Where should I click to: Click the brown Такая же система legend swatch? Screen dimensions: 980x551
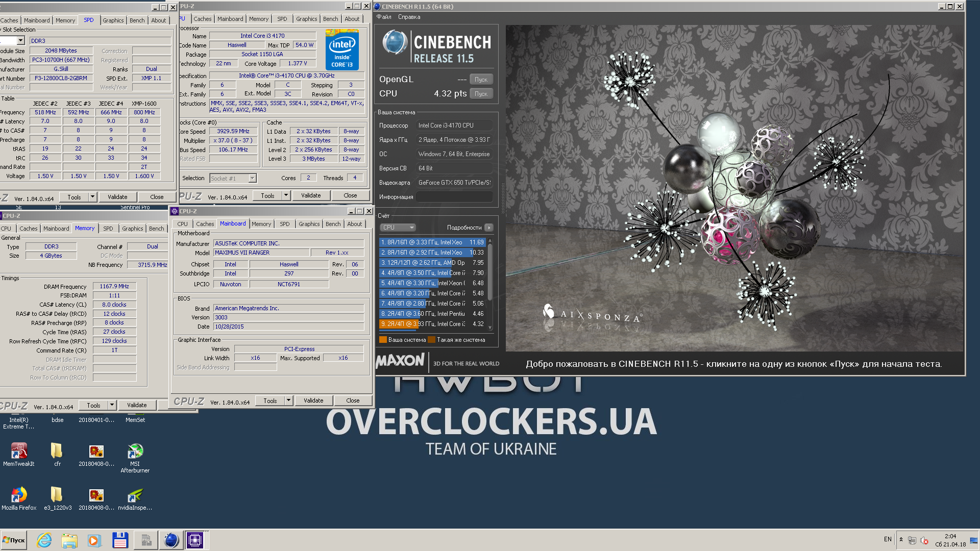coord(432,340)
